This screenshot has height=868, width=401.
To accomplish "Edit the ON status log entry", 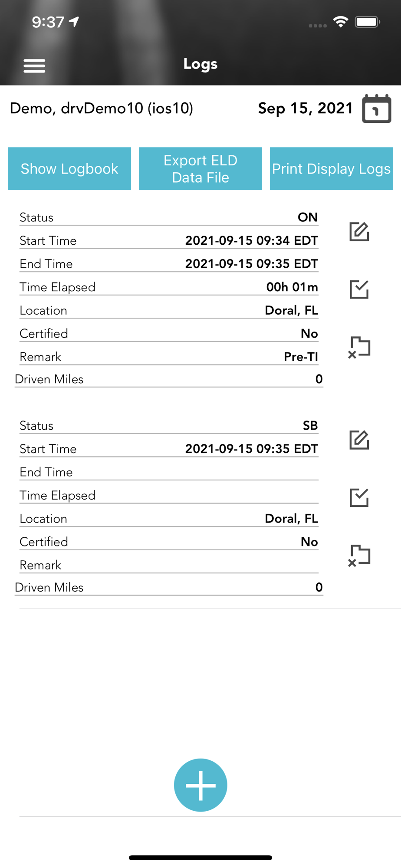I will click(x=359, y=232).
